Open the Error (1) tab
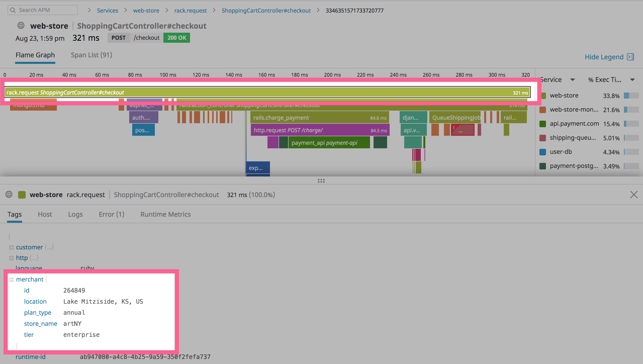The height and width of the screenshot is (364, 643). [x=111, y=214]
